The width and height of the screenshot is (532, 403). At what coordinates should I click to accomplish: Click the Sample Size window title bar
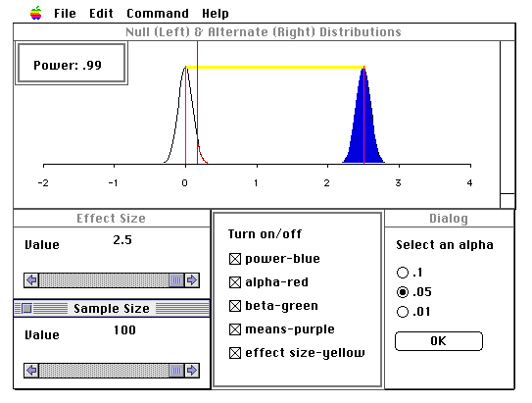tap(112, 308)
